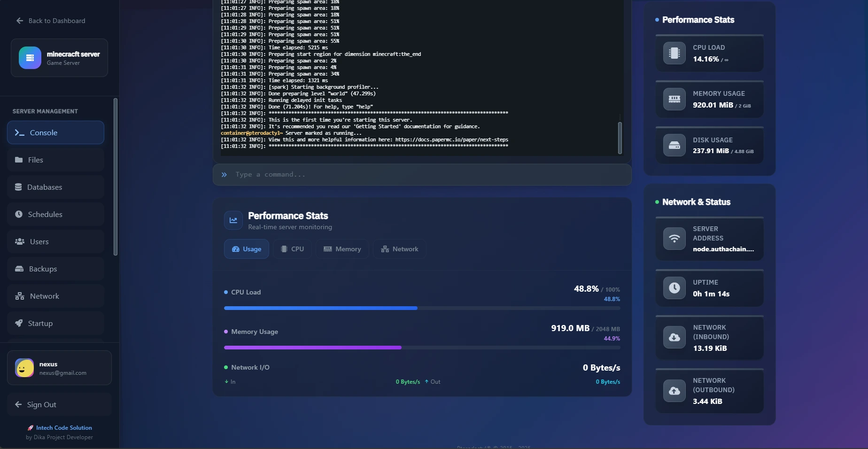Click the CPU Load chip icon in stats panel

point(674,53)
